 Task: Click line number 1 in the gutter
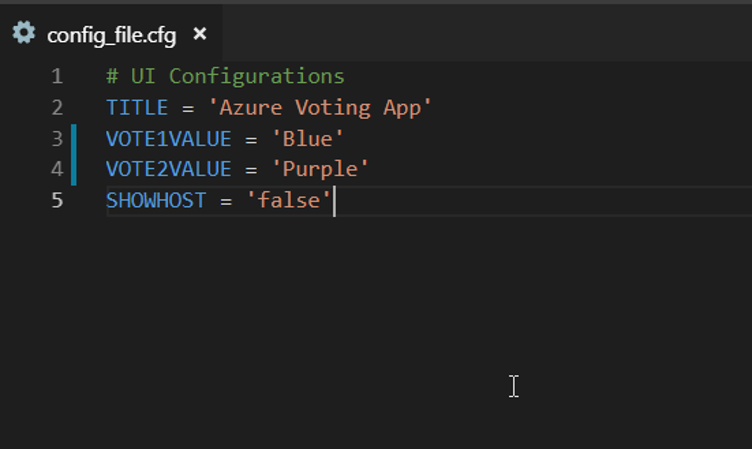pos(56,76)
